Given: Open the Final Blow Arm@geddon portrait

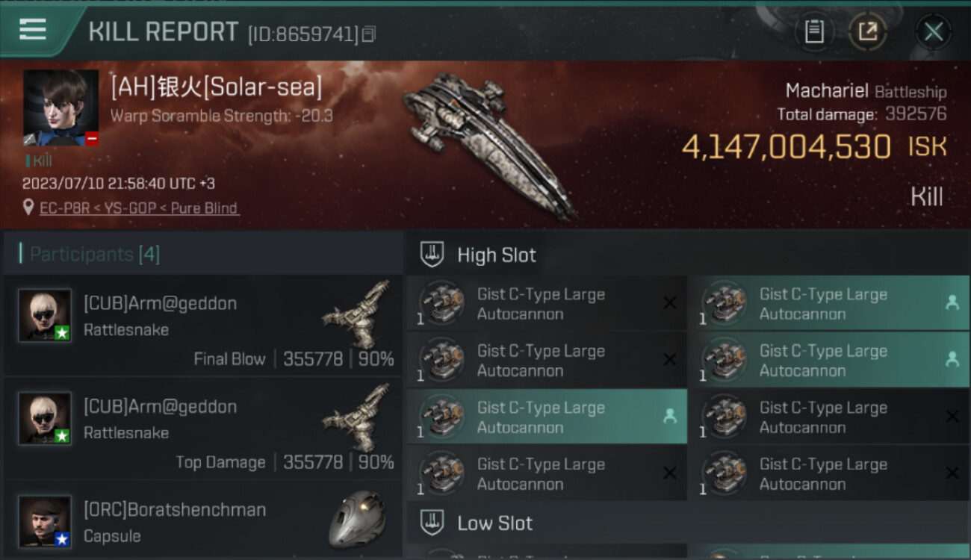Looking at the screenshot, I should [45, 315].
